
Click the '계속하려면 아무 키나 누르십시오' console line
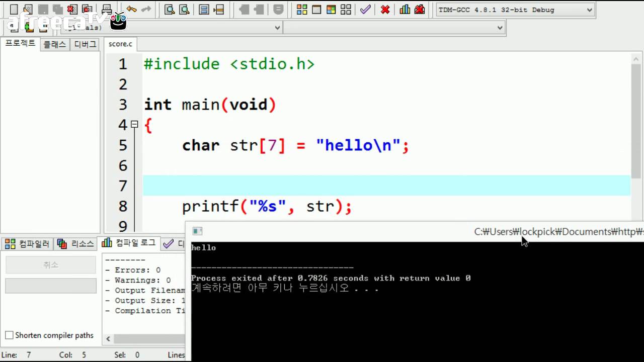coord(285,288)
